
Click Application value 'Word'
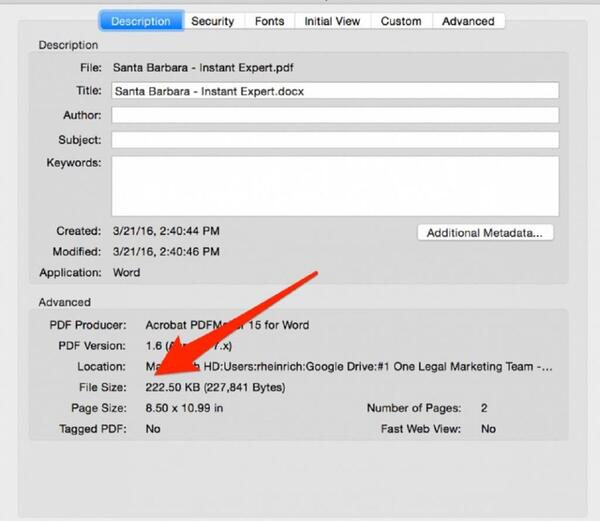pyautogui.click(x=127, y=273)
